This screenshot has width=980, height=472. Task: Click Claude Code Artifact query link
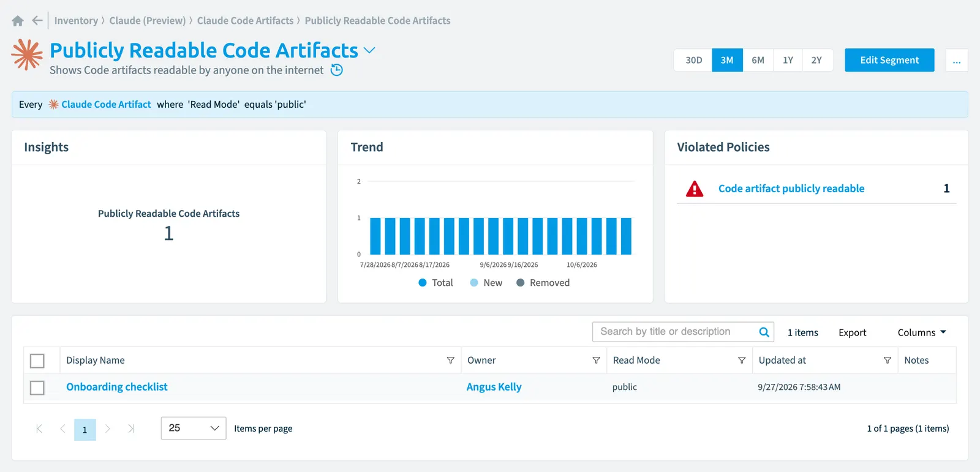pos(106,105)
